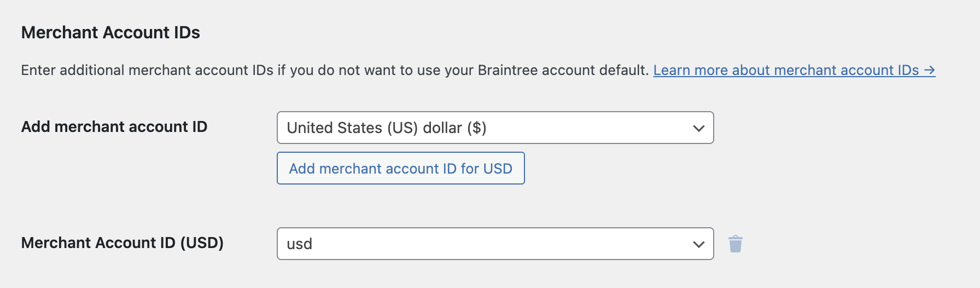980x288 pixels.
Task: Click 'merchant account IDs' words in the link
Action: (846, 70)
